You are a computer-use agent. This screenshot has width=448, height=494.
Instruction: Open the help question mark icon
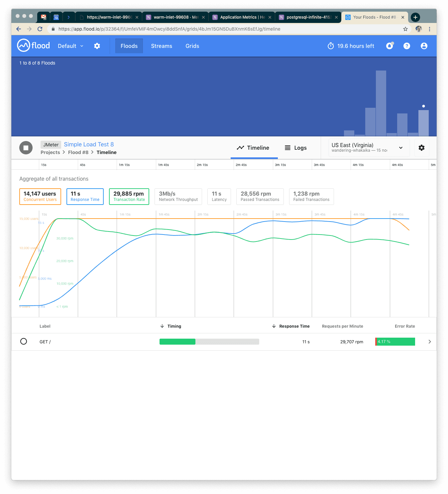[407, 46]
